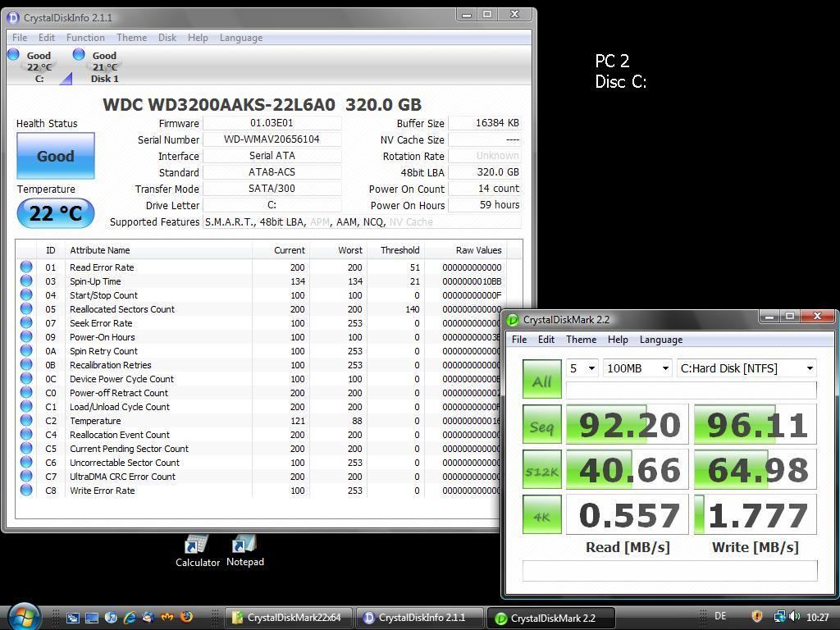Click the 4K write result 1.777

[x=756, y=514]
